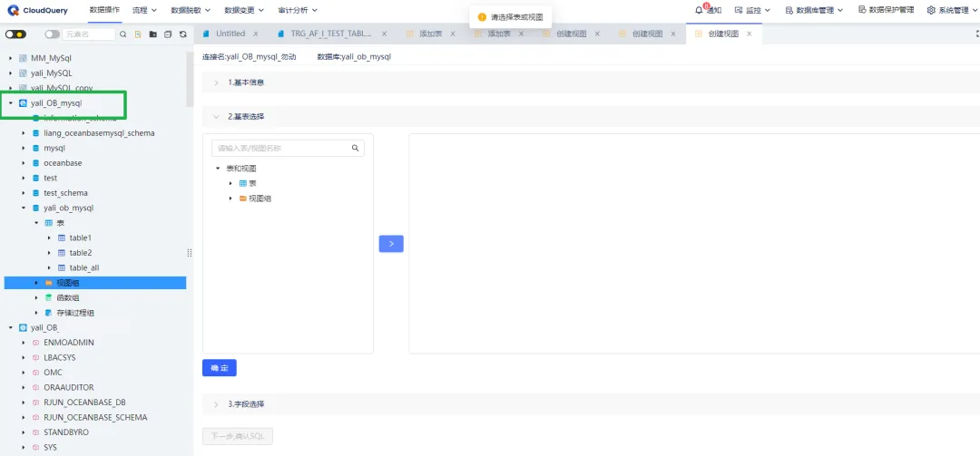Toggle the gray switch beside 元素名 search

(52, 34)
